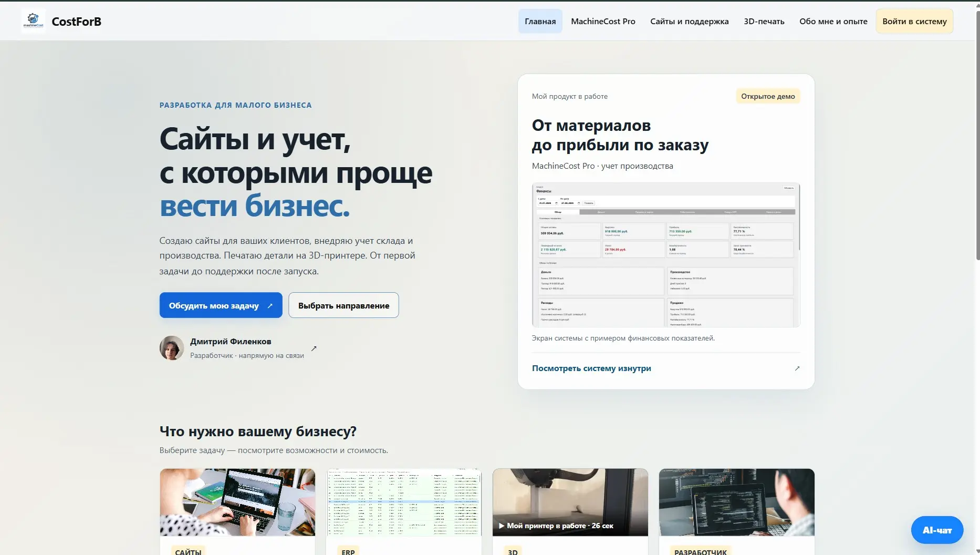Click Дмитрий Филенков avatar photo

coord(172,348)
